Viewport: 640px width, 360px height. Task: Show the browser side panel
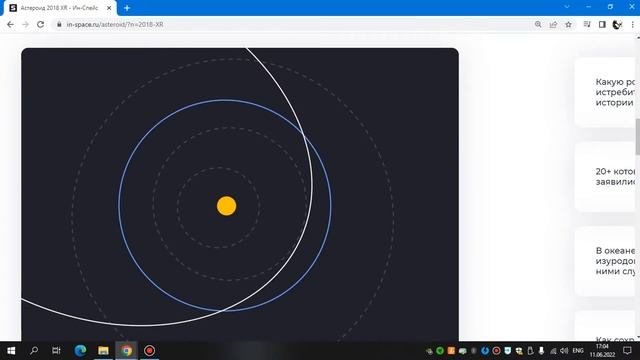(x=602, y=24)
